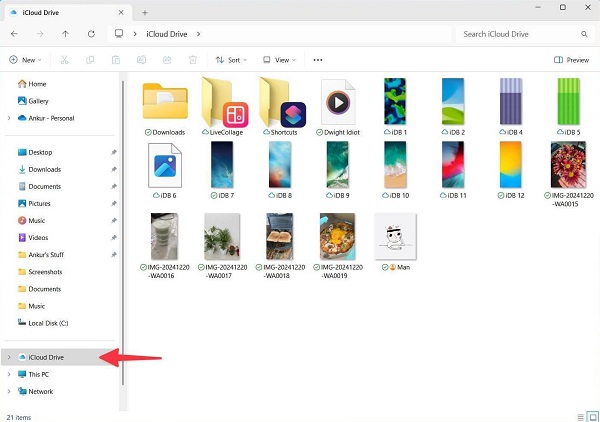Go back with the left arrow

[14, 34]
